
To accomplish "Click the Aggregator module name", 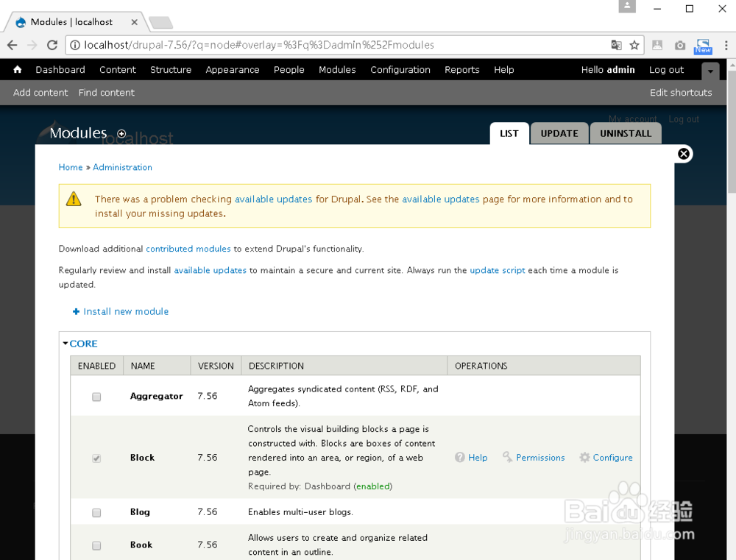I will [x=156, y=396].
